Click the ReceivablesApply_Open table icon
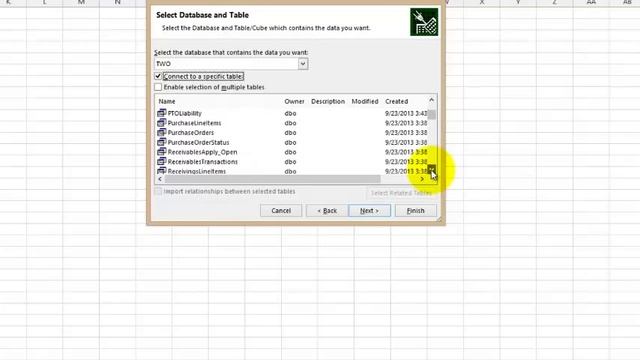The image size is (640, 360). point(162,152)
